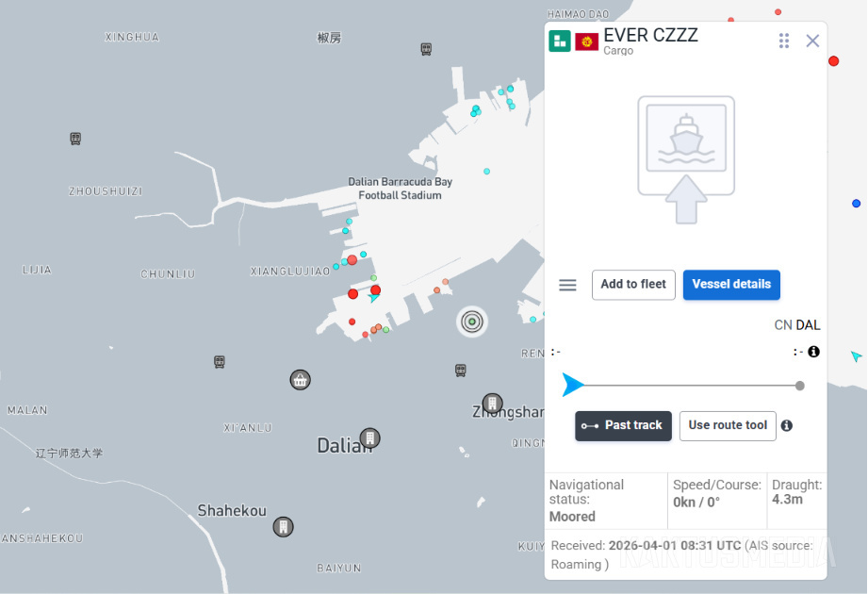Select the cyan selected vessel arrow in harbor
The width and height of the screenshot is (868, 594).
click(x=373, y=298)
